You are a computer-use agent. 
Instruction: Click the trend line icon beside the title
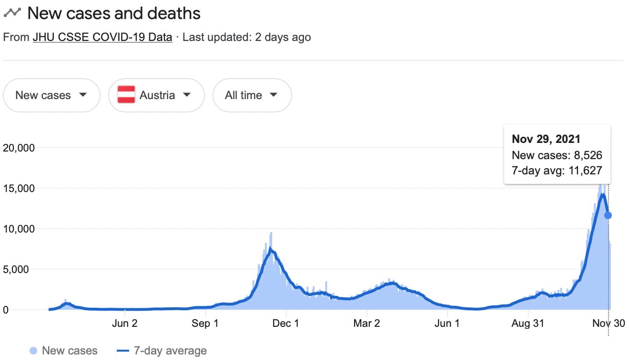coord(12,13)
